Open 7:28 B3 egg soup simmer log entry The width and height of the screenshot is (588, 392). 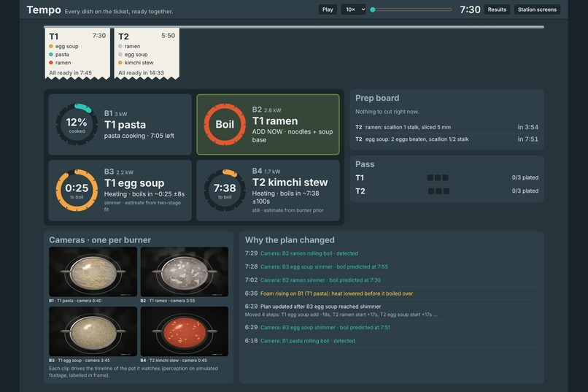[x=391, y=266]
